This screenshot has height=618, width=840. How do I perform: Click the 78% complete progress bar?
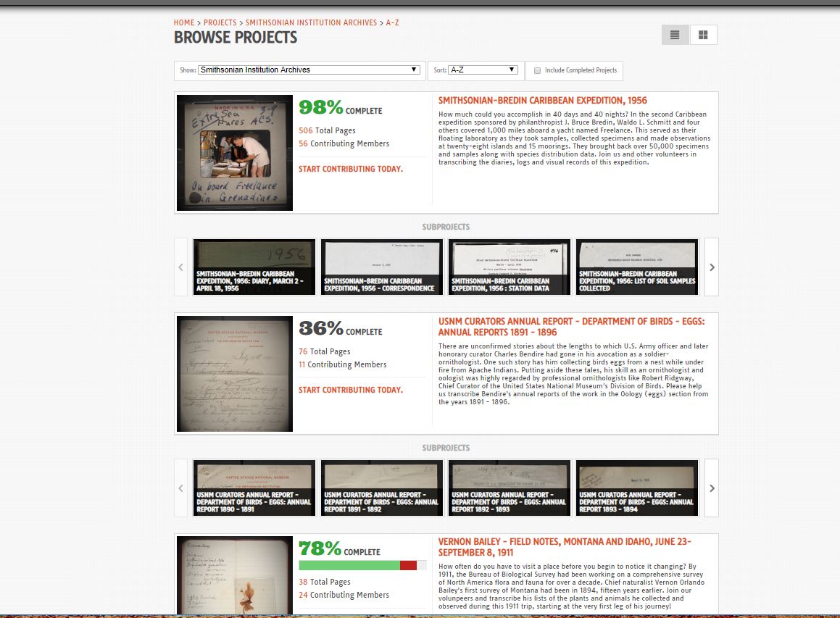pyautogui.click(x=362, y=565)
